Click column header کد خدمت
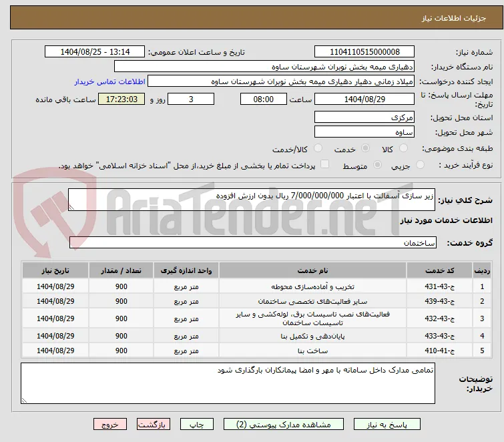The width and height of the screenshot is (504, 442). click(x=439, y=270)
